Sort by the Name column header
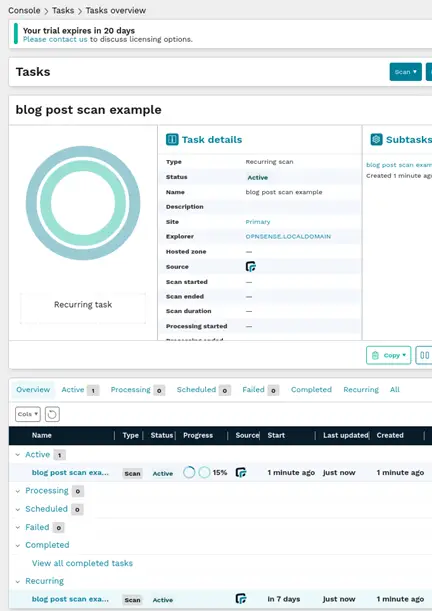This screenshot has width=432, height=611. tap(42, 435)
